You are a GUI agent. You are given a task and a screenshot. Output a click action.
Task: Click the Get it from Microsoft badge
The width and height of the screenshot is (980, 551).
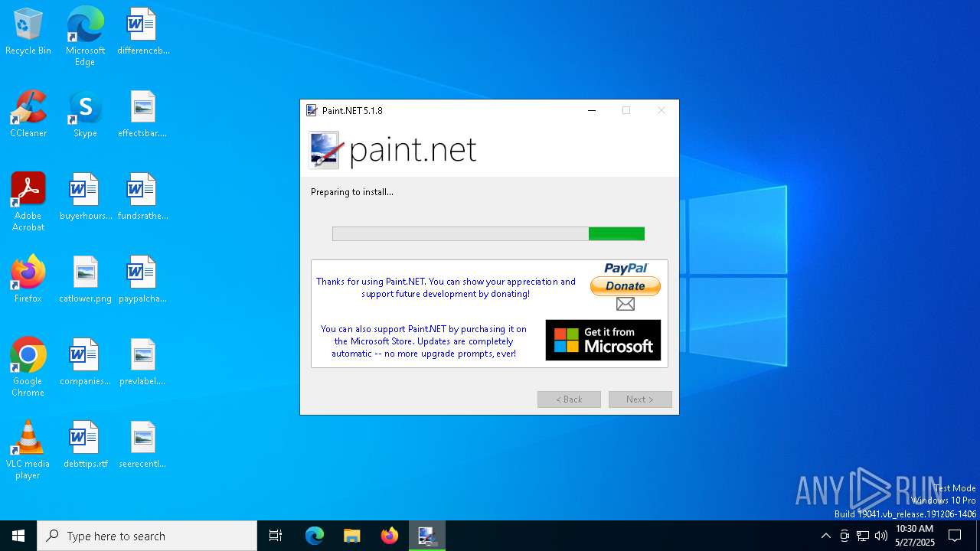click(603, 340)
